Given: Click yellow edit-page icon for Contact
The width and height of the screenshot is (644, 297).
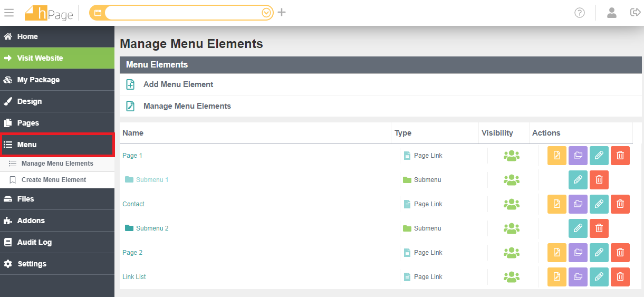Looking at the screenshot, I should pyautogui.click(x=557, y=204).
